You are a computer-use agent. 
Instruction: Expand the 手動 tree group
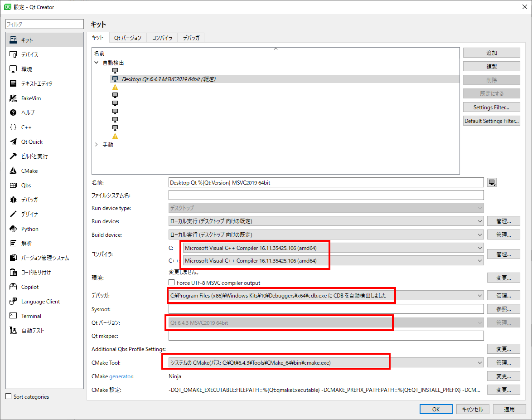[x=97, y=145]
